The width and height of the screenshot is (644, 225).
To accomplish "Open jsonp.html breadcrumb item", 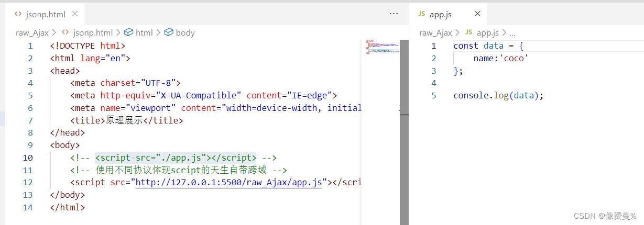I will (x=93, y=32).
